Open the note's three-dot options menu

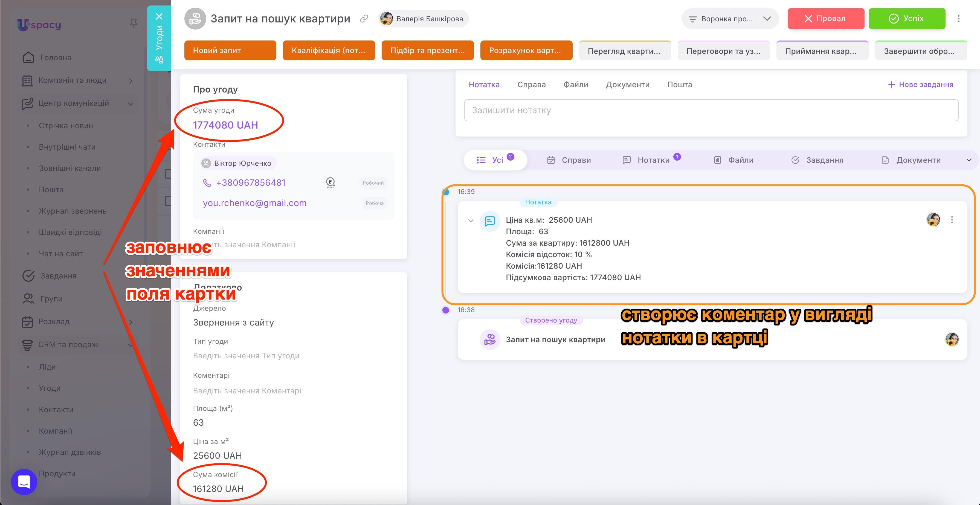click(x=952, y=220)
